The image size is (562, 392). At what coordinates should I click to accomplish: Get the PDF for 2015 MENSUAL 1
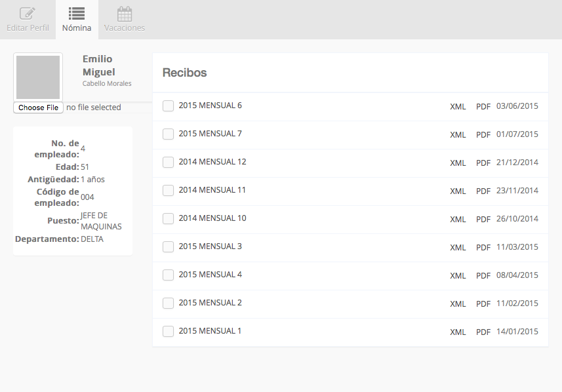483,332
